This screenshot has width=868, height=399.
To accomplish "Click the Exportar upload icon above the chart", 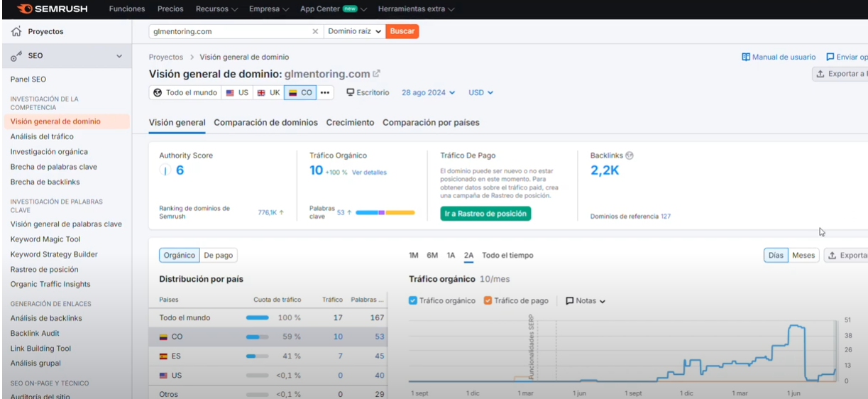I will click(x=833, y=256).
